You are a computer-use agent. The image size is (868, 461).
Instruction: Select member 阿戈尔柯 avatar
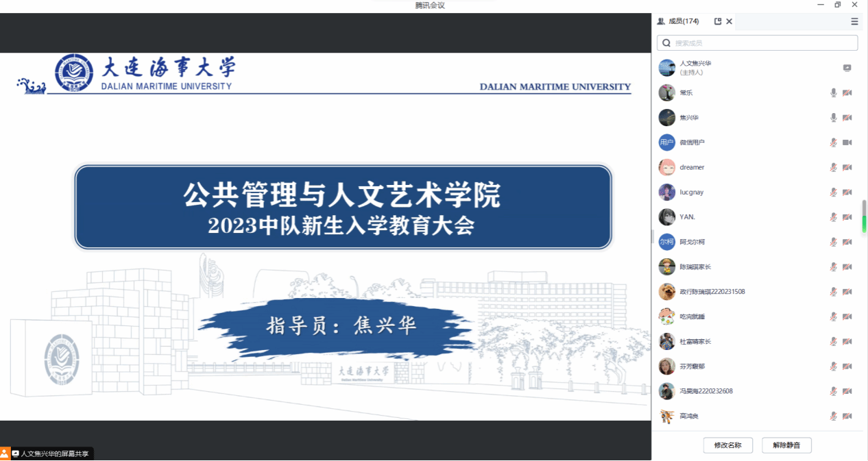pos(666,242)
